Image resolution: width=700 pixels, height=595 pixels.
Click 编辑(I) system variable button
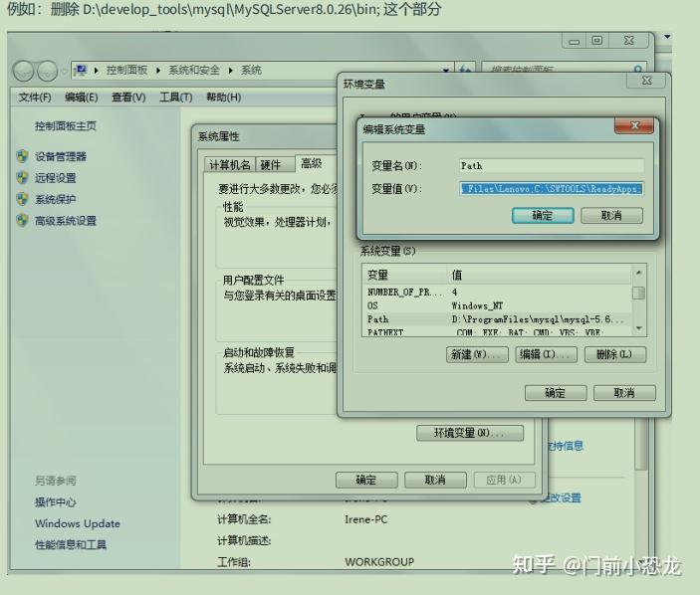(546, 354)
